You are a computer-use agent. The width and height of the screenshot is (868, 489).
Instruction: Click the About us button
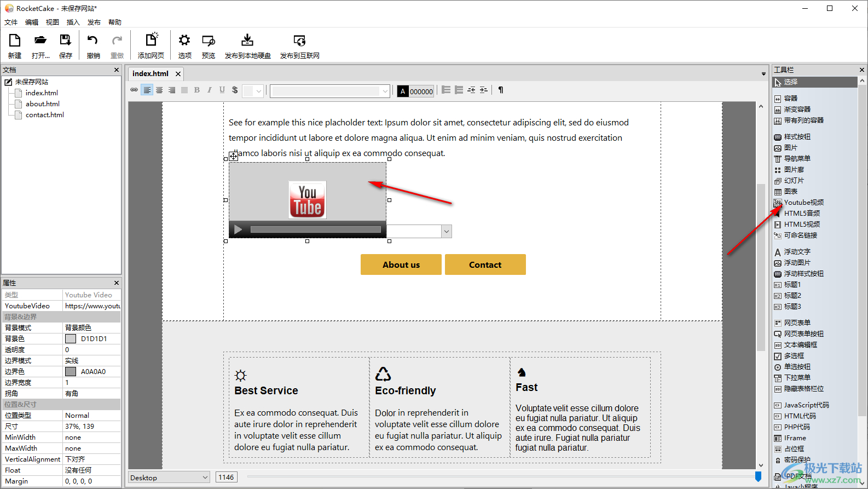click(x=401, y=264)
